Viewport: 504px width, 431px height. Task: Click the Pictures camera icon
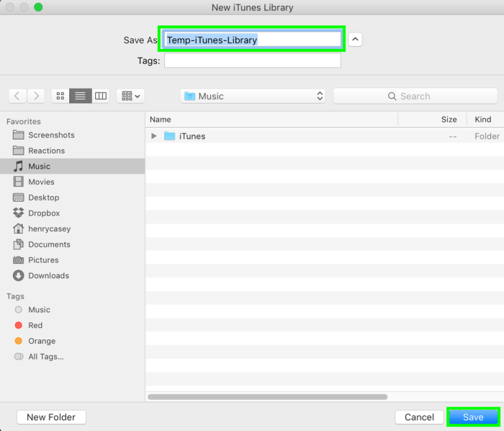(x=18, y=260)
